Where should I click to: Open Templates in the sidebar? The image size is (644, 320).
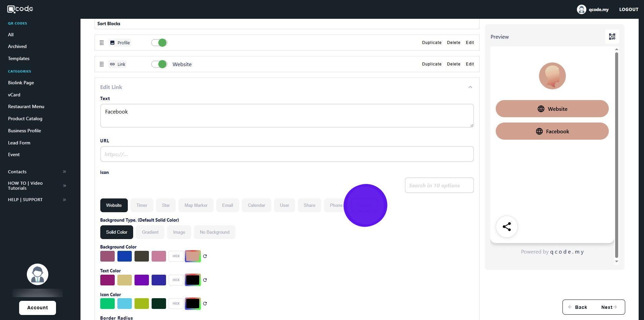(x=19, y=58)
